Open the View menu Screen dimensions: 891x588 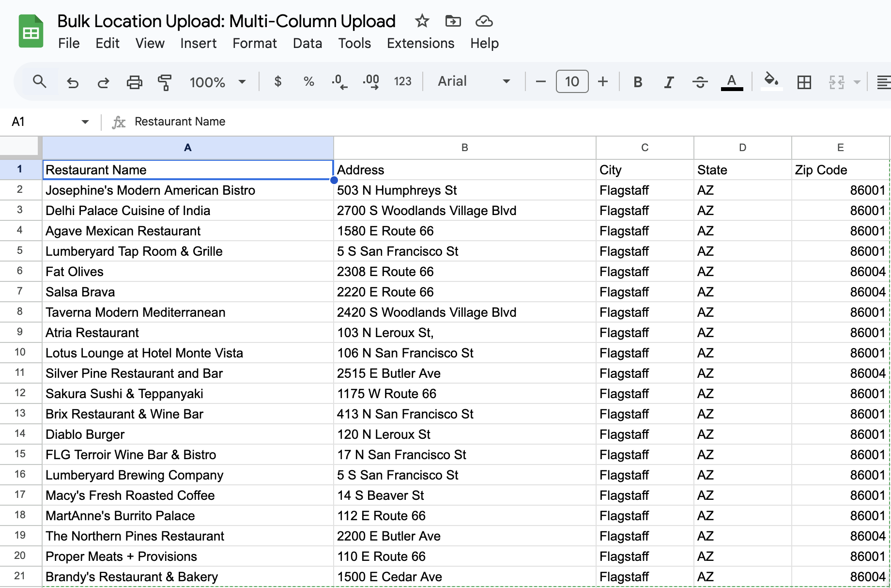click(150, 43)
